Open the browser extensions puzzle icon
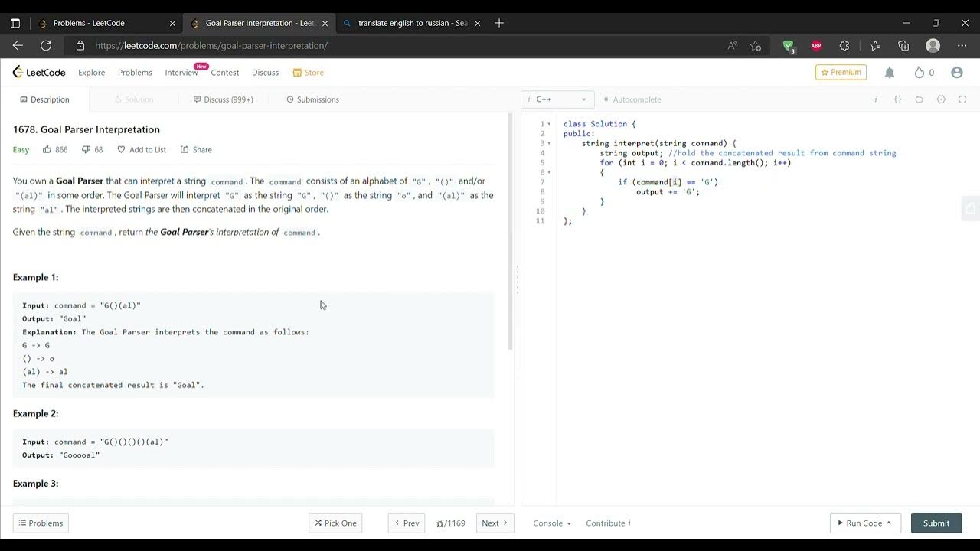 (844, 45)
